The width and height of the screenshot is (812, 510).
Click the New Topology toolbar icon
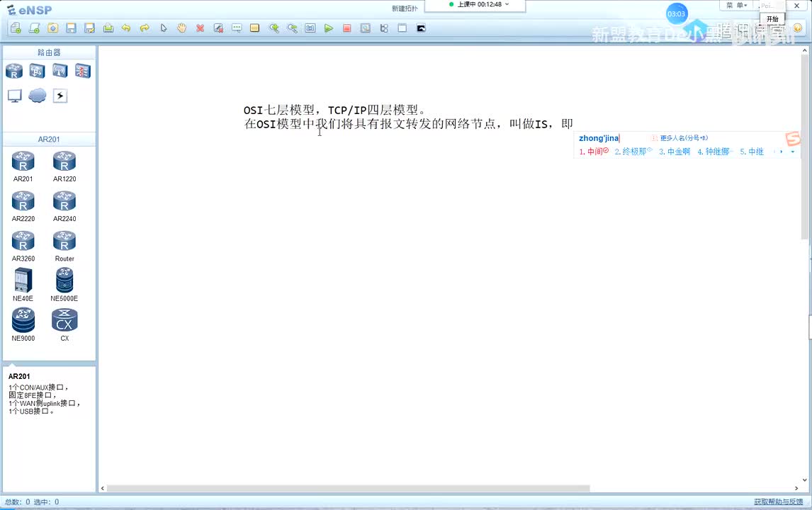point(16,28)
